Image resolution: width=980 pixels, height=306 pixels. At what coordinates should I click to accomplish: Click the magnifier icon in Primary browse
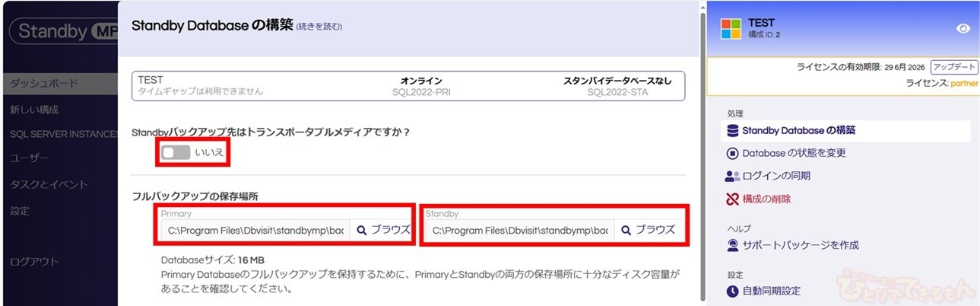point(362,230)
